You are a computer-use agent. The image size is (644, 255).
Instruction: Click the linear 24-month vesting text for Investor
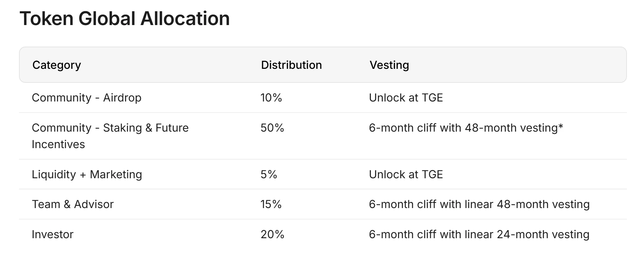[527, 234]
